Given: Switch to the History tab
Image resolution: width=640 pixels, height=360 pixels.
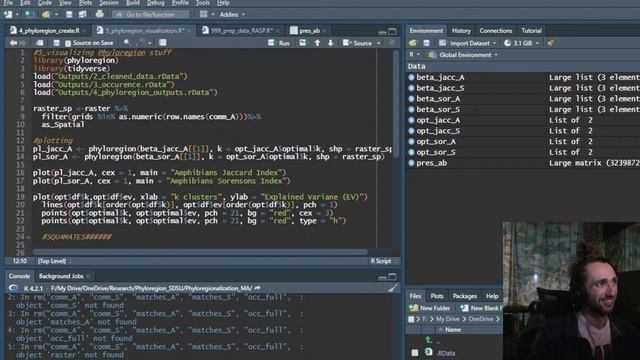Looking at the screenshot, I should (x=461, y=31).
